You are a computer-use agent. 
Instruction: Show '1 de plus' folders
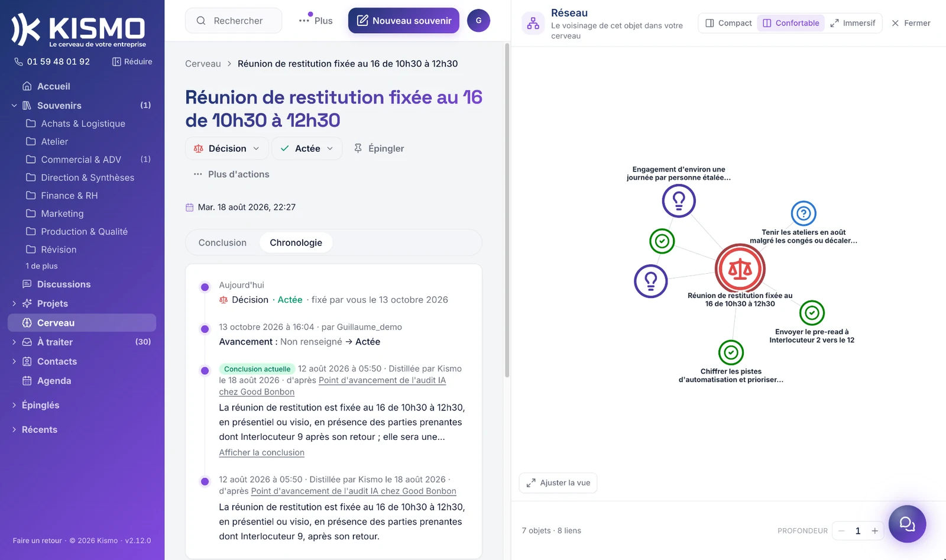[41, 266]
